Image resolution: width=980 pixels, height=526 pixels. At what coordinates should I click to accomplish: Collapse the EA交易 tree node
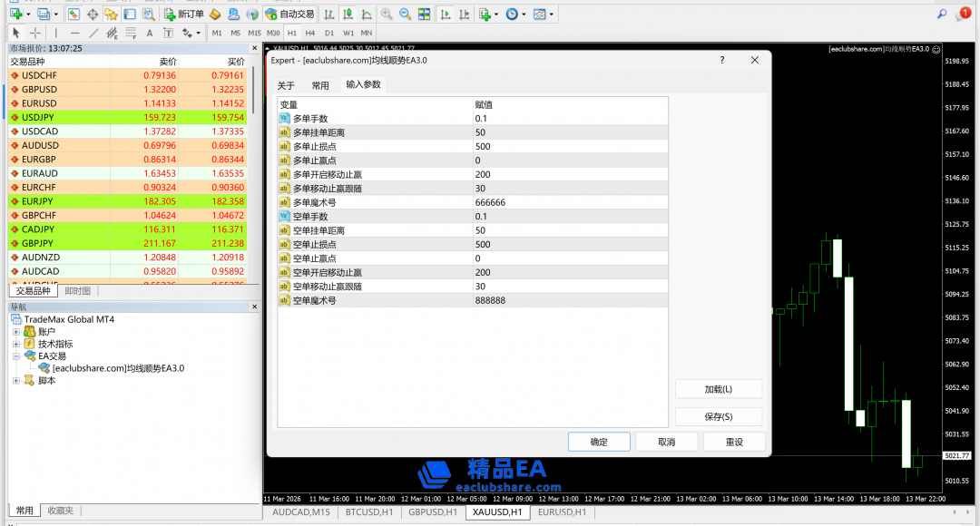tap(16, 356)
